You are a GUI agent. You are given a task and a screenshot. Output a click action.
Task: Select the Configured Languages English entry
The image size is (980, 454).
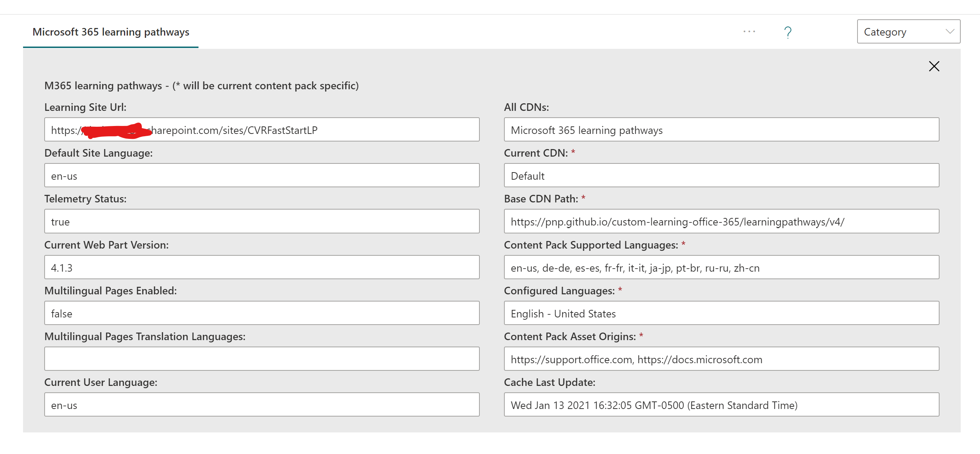pyautogui.click(x=722, y=313)
